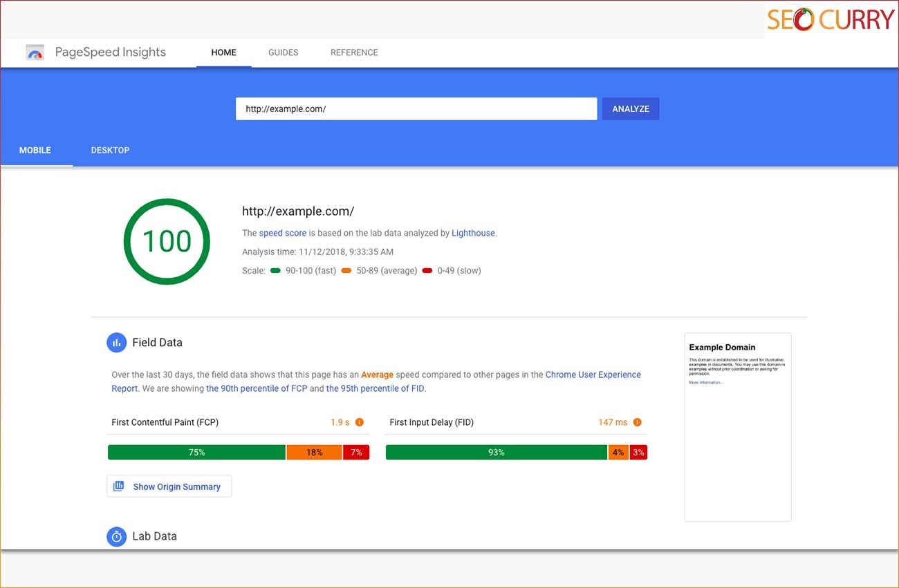Click the green 90-100 (fast) scale marker

[275, 271]
